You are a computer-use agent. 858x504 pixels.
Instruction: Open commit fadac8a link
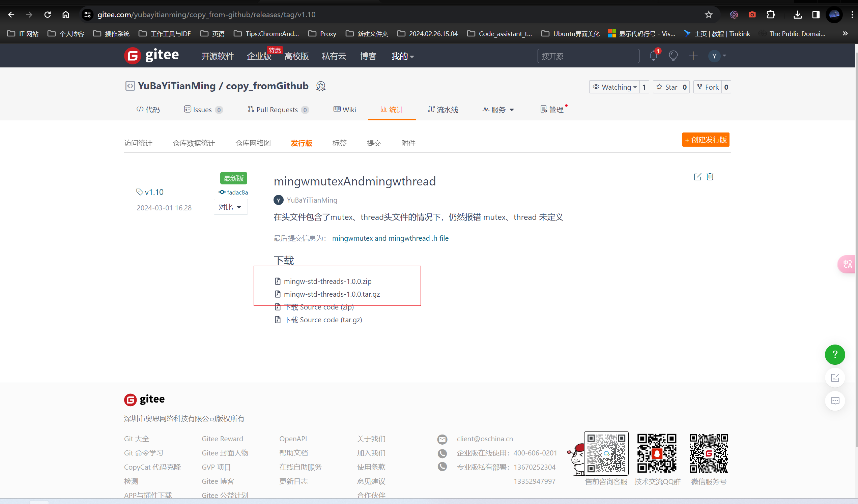tap(237, 192)
